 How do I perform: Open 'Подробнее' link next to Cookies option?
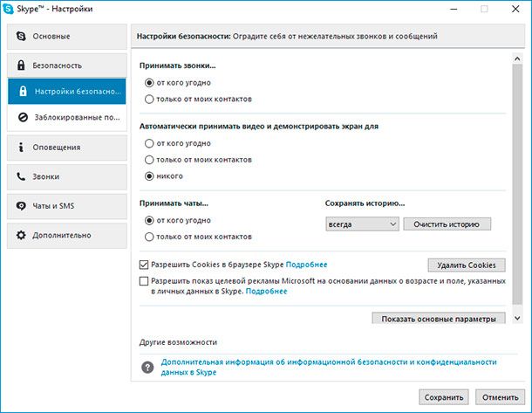tap(306, 265)
